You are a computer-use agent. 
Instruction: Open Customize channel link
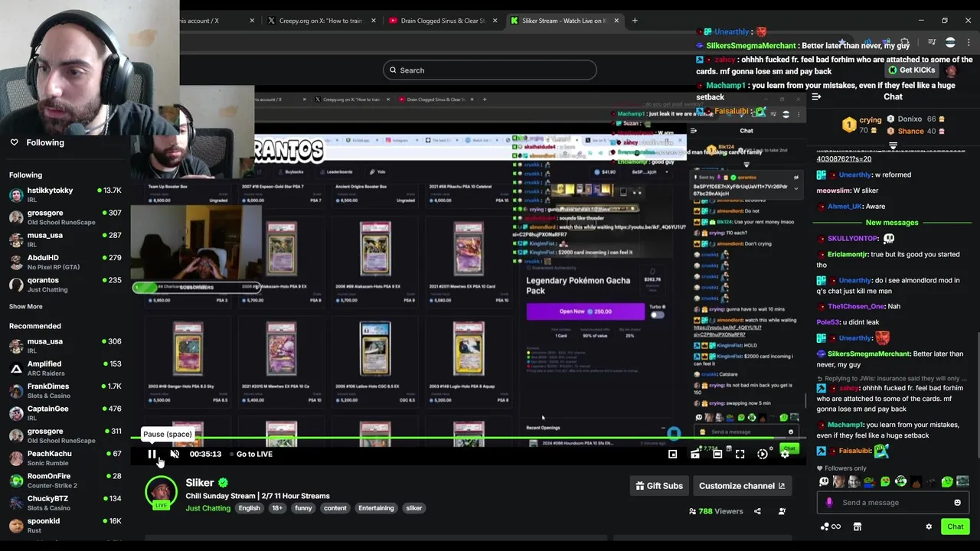point(742,486)
